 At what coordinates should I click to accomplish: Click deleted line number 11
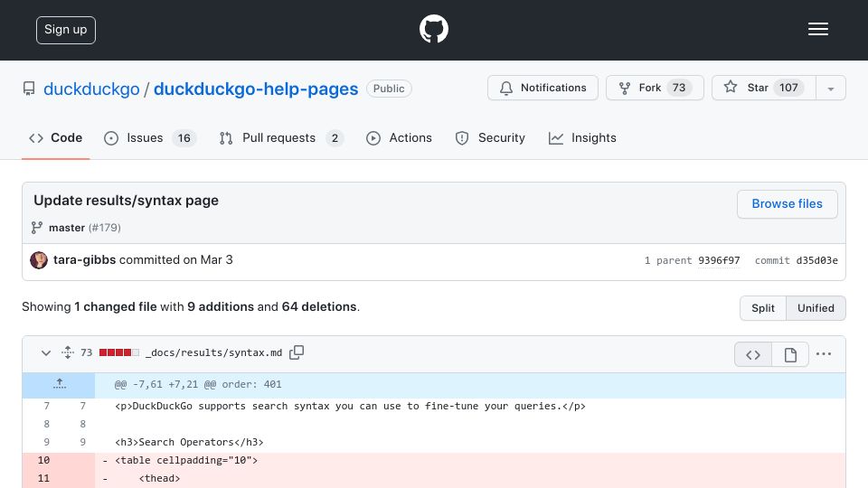click(x=43, y=479)
